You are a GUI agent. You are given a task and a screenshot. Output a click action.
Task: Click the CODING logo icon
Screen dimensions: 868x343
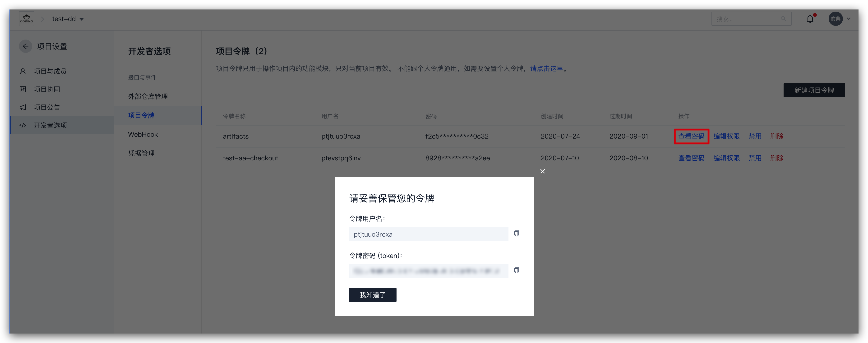tap(26, 19)
